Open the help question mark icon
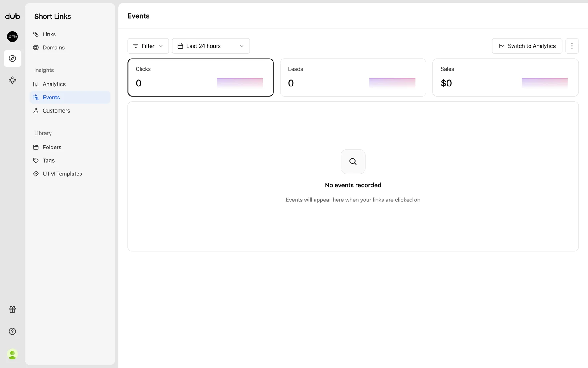 pos(12,332)
